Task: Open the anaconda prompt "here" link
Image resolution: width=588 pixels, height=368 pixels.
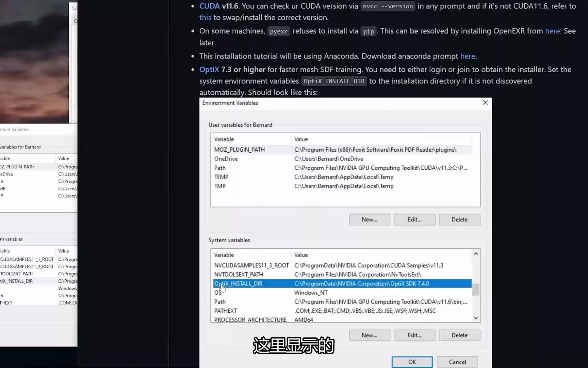Action: tap(468, 56)
